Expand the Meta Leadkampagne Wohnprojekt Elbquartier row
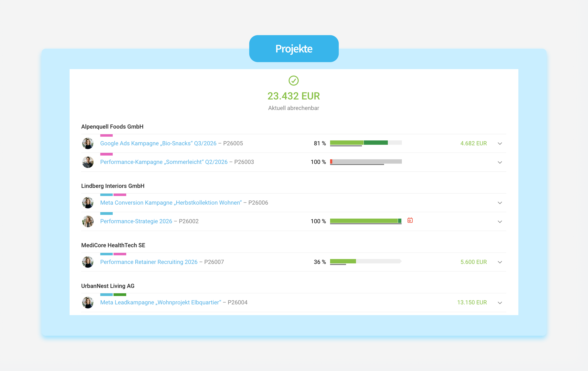The width and height of the screenshot is (588, 371). click(500, 303)
